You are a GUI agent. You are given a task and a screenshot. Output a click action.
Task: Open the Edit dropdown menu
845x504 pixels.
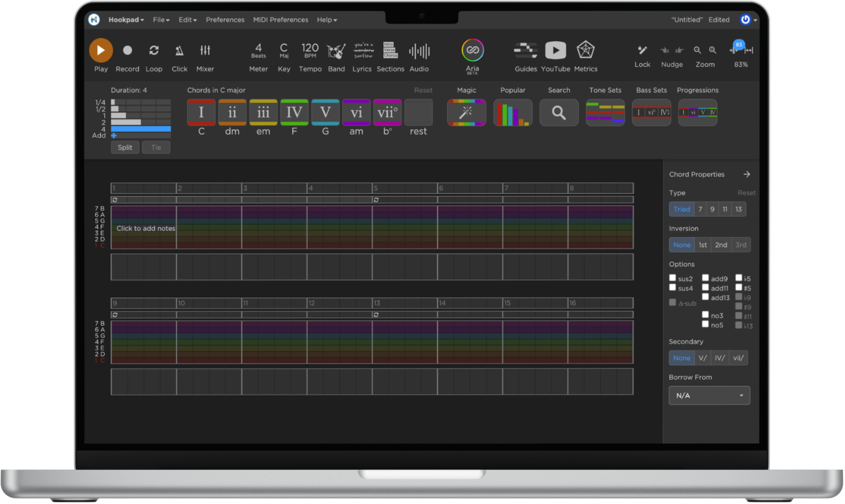tap(188, 20)
